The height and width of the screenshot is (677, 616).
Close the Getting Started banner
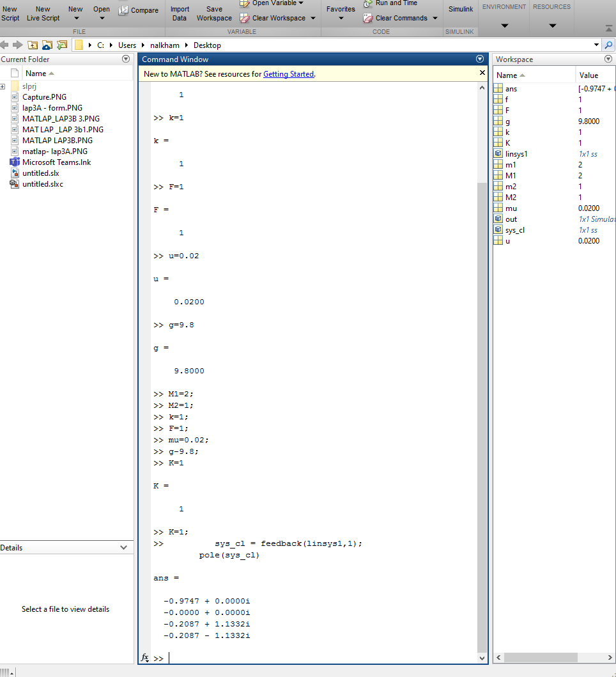coord(482,73)
